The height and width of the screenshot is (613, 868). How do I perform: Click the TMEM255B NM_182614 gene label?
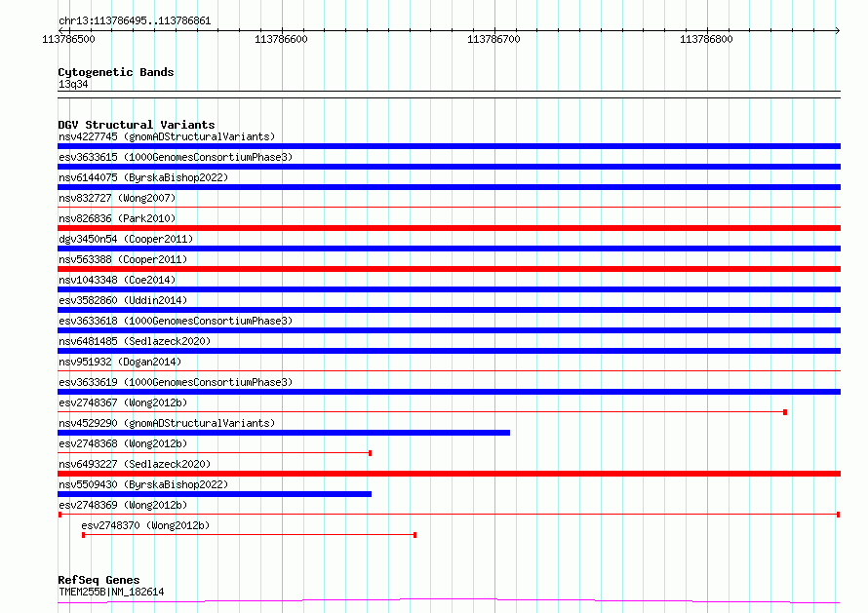click(x=111, y=592)
